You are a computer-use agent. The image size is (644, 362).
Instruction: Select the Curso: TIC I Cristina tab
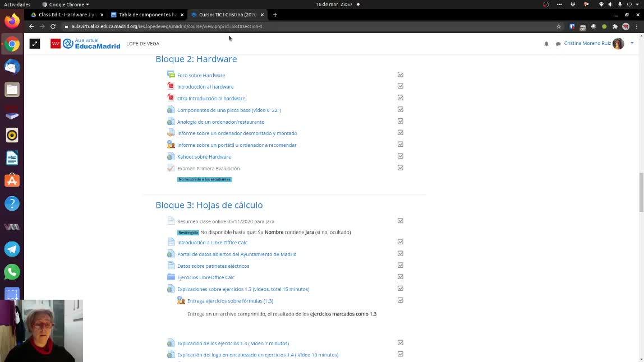point(227,15)
